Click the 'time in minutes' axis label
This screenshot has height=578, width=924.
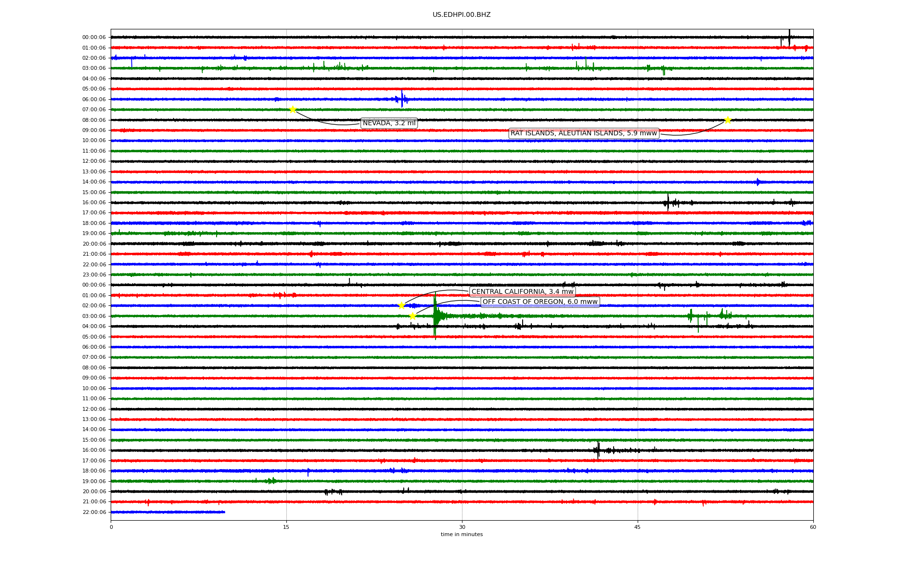(462, 535)
